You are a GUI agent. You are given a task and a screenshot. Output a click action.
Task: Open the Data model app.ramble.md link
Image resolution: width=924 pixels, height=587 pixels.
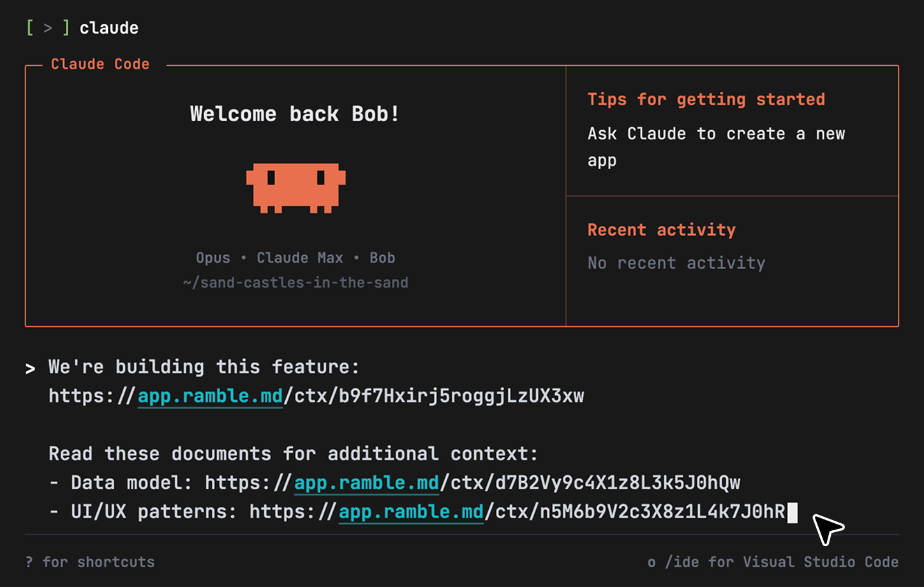click(366, 482)
